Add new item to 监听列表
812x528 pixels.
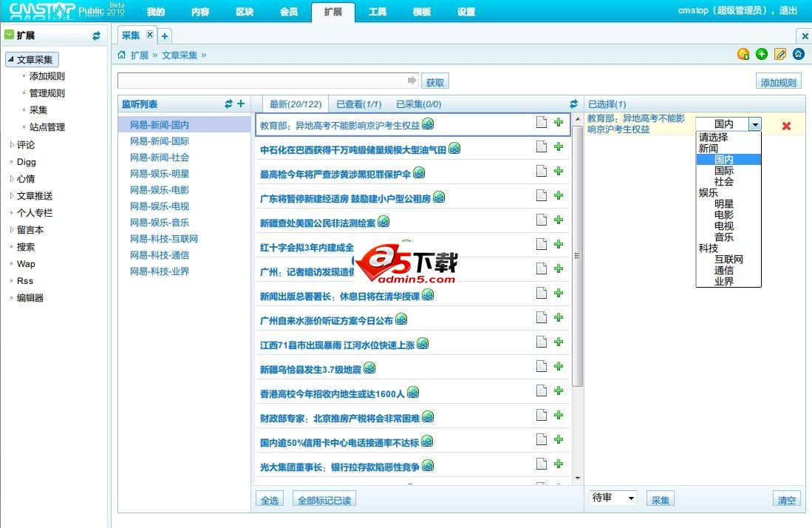[x=241, y=104]
